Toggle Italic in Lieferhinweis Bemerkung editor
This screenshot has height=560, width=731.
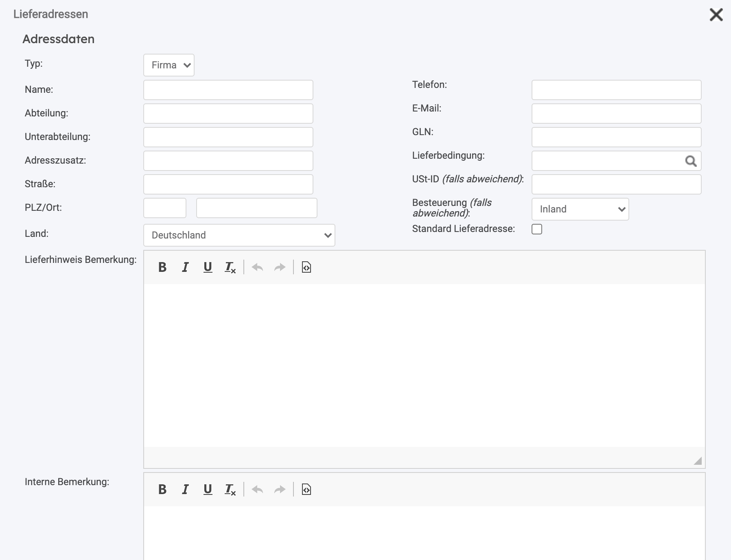click(x=185, y=267)
